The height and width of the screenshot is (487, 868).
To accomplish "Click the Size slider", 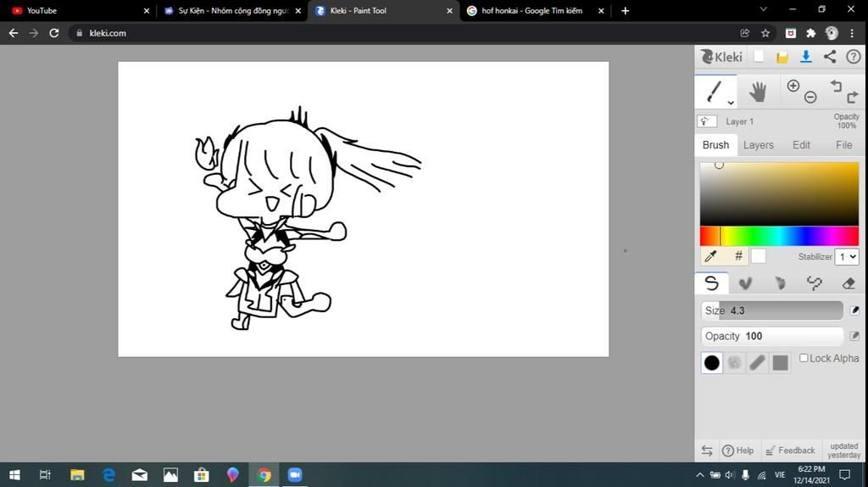I will click(x=771, y=311).
